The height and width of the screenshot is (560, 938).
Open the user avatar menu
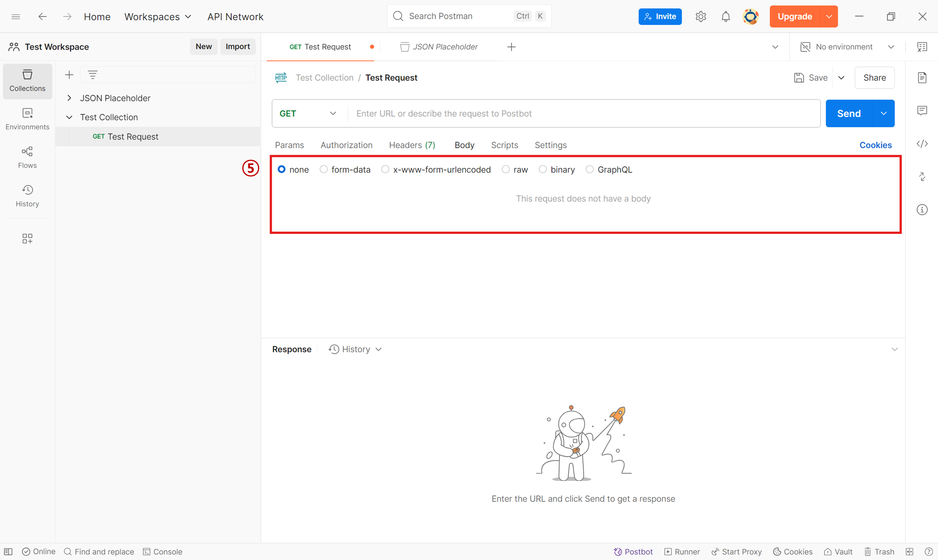click(750, 17)
